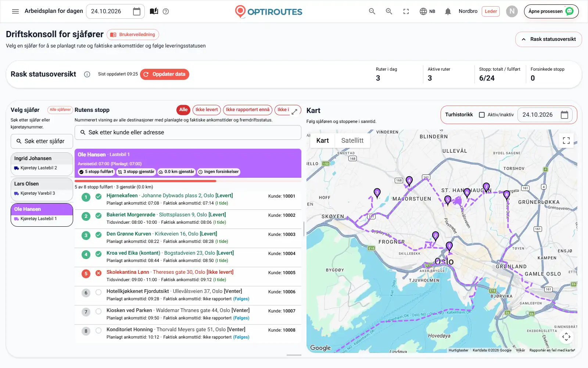The image size is (588, 368).
Task: Click green delivered check for Bakeriet Morgenrøde
Action: click(98, 216)
